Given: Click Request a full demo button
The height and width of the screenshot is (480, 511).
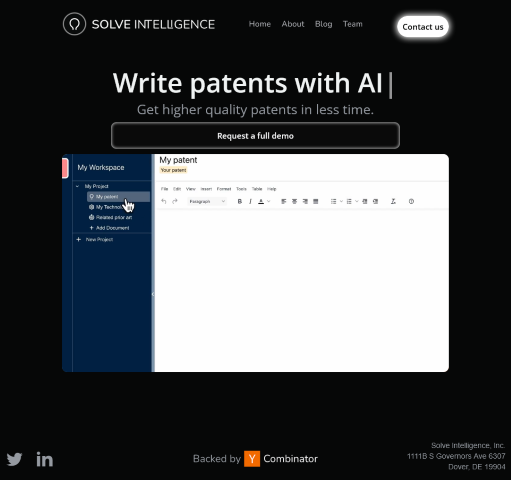Looking at the screenshot, I should click(x=255, y=136).
